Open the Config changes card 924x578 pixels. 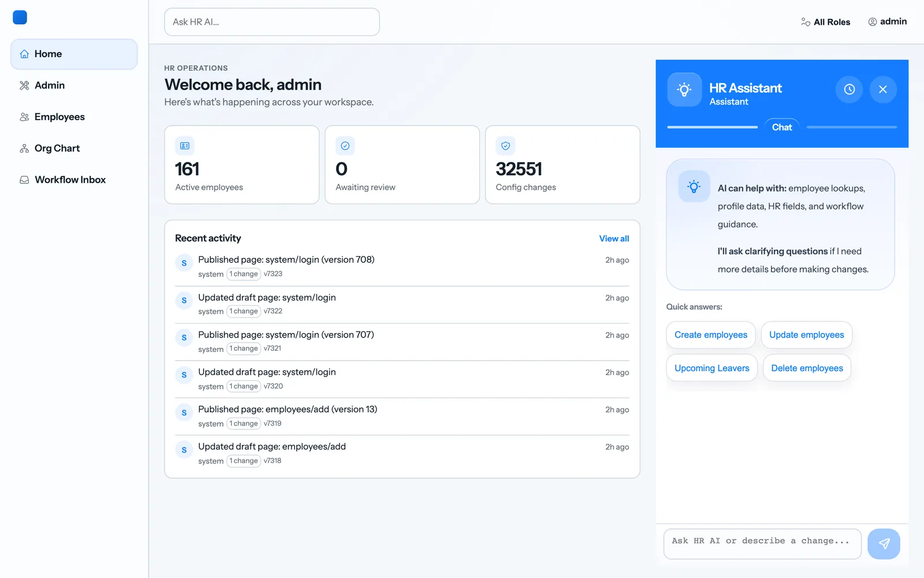click(x=563, y=165)
